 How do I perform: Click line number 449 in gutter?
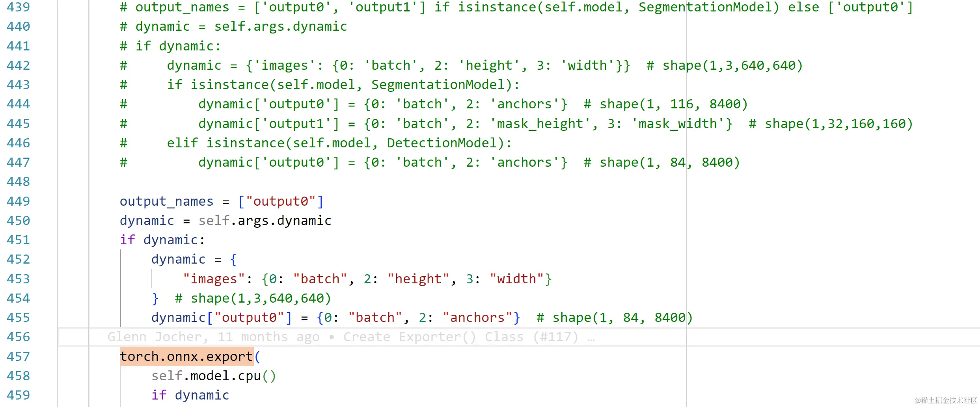18,201
